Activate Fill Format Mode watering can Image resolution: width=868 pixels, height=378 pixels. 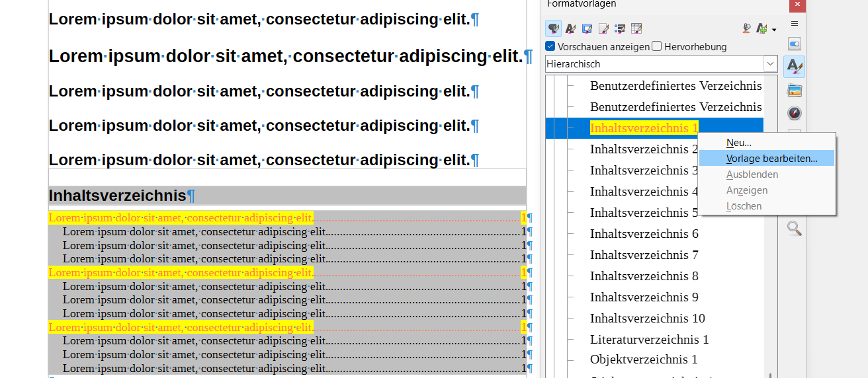[x=746, y=28]
